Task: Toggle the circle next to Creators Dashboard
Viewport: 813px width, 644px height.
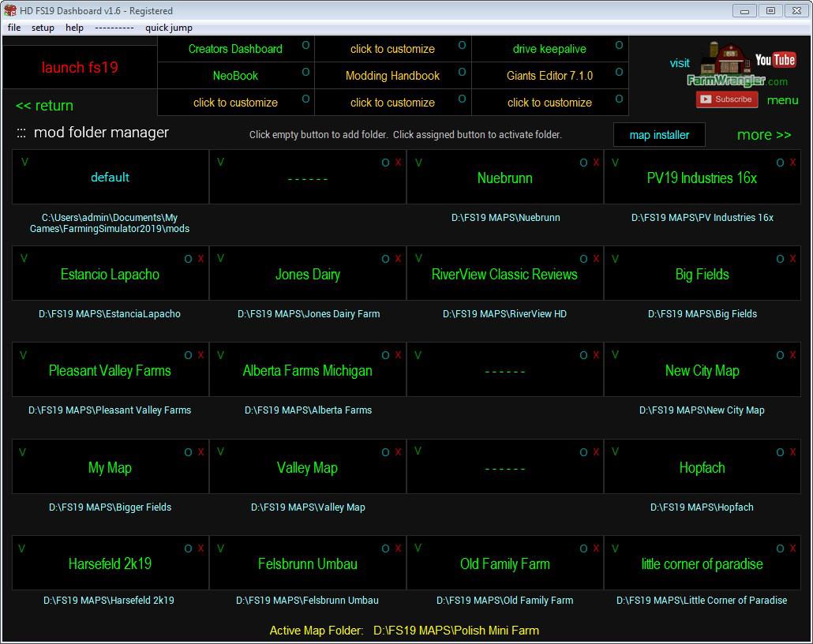Action: tap(305, 45)
